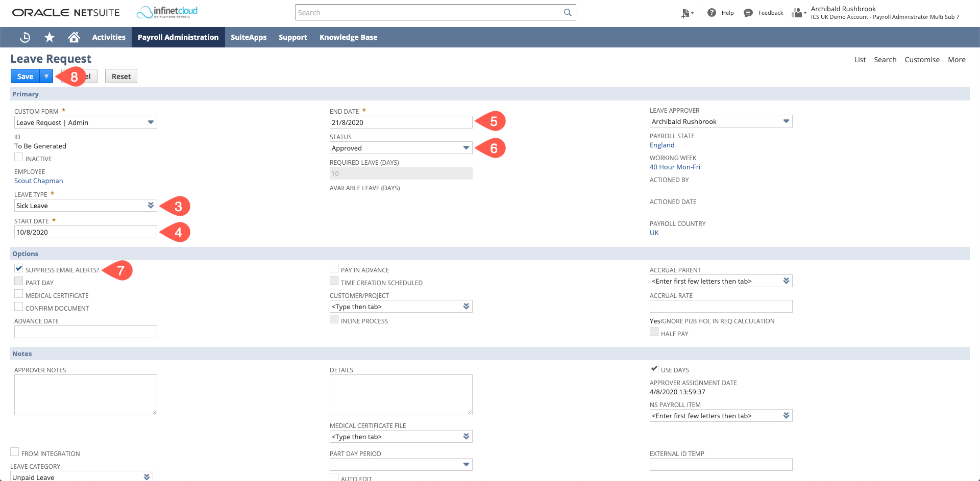Go to Home via house icon
Screen dimensions: 980x481
point(74,37)
